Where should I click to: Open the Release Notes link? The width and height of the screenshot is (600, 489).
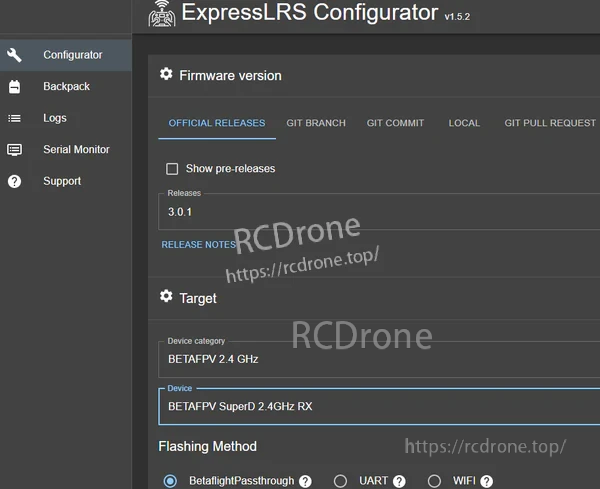199,244
